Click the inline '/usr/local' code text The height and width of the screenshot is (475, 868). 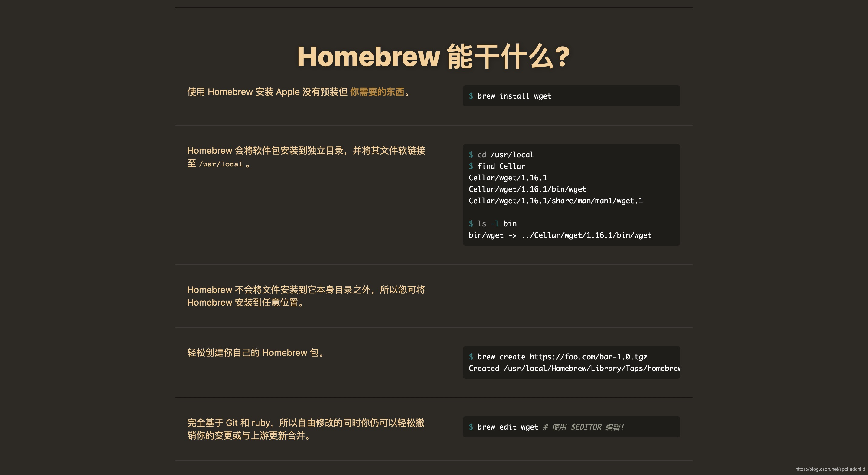pyautogui.click(x=221, y=164)
